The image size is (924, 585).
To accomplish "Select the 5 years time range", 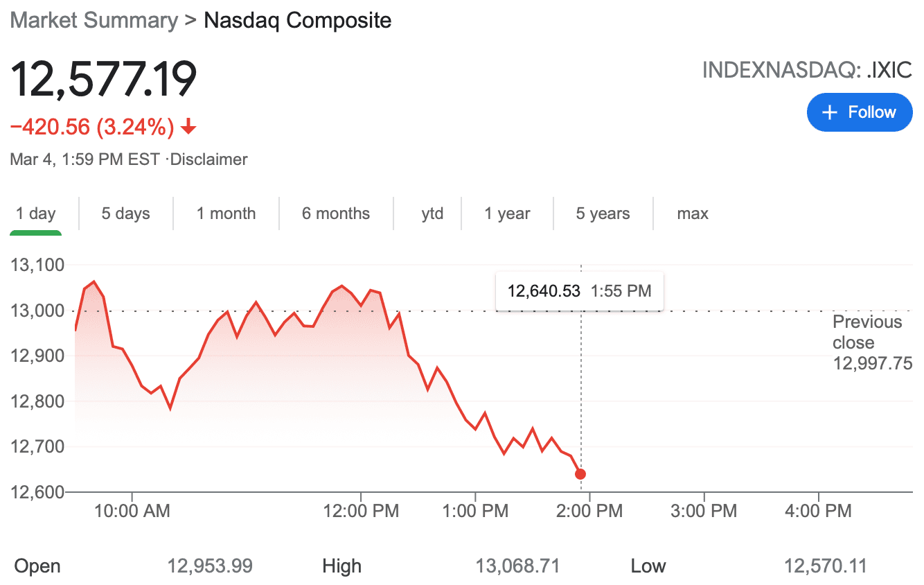I will tap(602, 213).
